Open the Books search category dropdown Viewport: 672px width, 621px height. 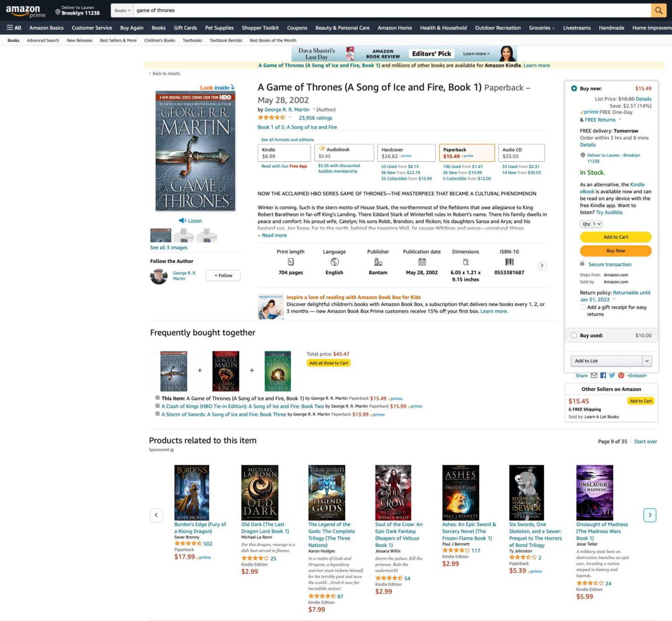tap(122, 11)
